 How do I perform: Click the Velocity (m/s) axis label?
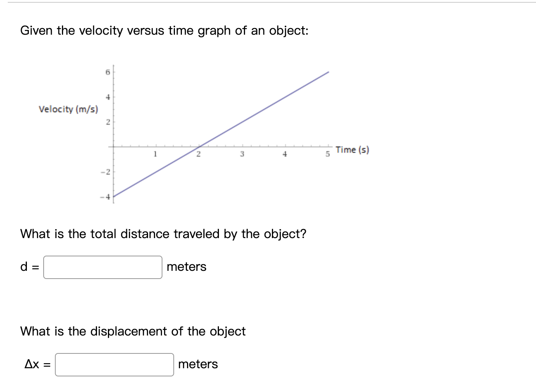(69, 109)
